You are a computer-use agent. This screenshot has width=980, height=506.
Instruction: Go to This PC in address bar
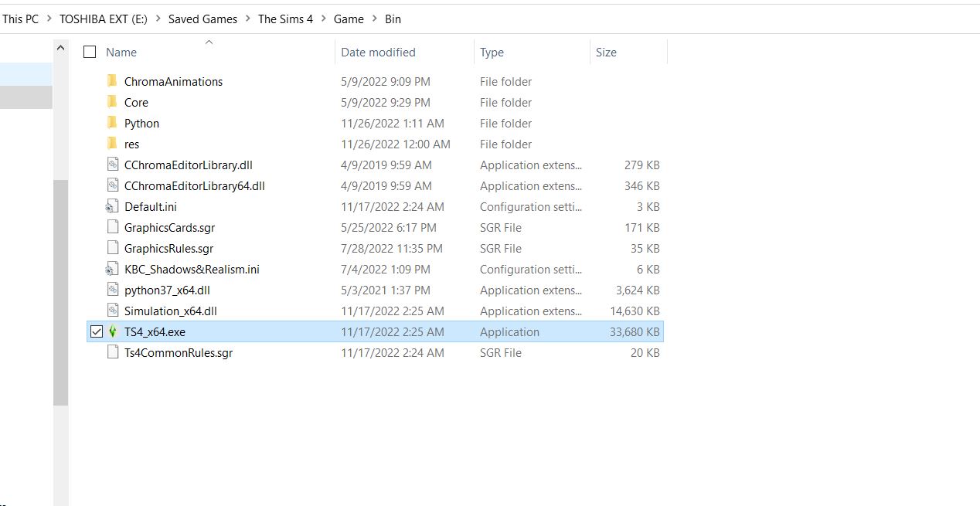coord(20,19)
